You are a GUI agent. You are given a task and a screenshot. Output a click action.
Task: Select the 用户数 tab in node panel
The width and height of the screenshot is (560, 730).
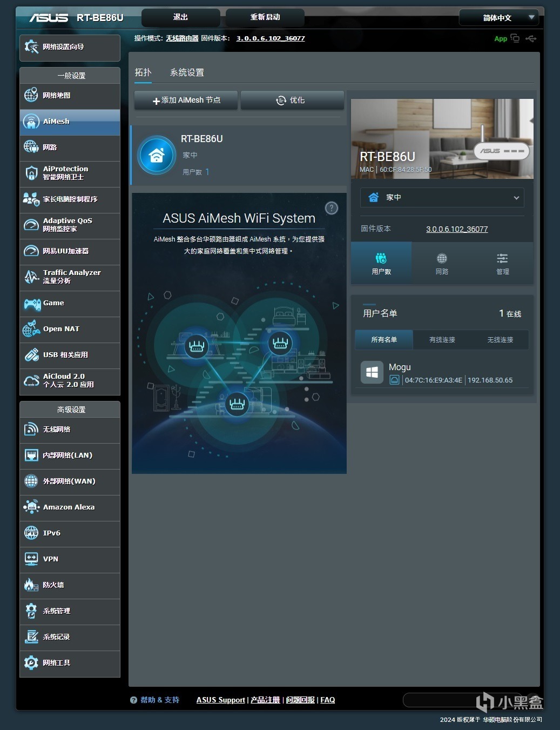tap(381, 263)
